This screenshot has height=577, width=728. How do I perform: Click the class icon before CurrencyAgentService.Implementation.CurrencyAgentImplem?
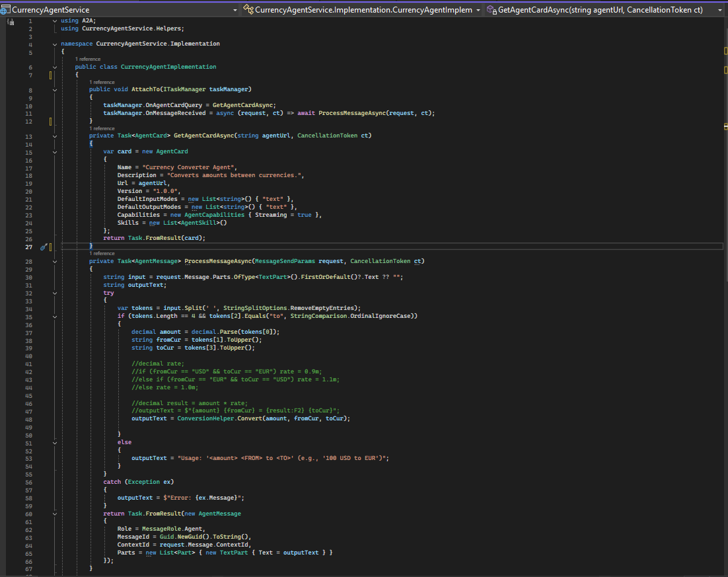coord(248,10)
